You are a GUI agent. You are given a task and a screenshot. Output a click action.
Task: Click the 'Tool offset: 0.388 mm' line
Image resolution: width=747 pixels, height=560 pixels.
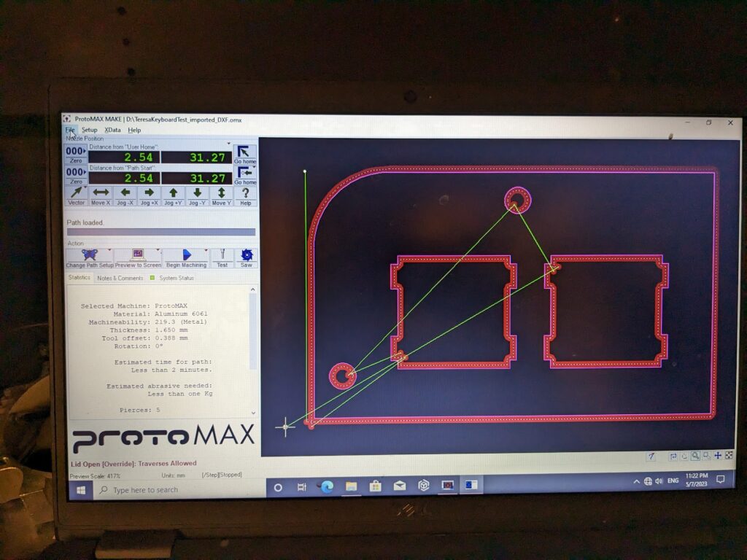[x=145, y=338]
